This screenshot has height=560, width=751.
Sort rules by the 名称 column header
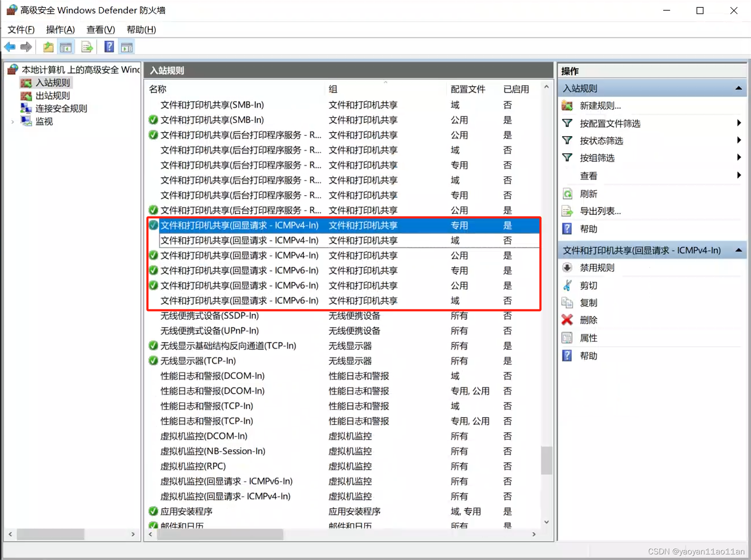point(235,89)
